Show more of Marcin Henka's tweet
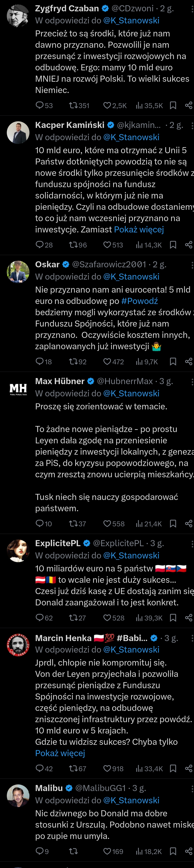The image size is (194, 868). click(x=60, y=753)
